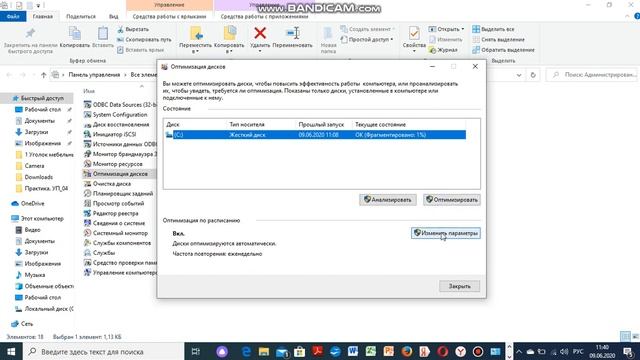The image size is (640, 360).
Task: Open the address bar history dropdown arrow
Action: [x=519, y=75]
